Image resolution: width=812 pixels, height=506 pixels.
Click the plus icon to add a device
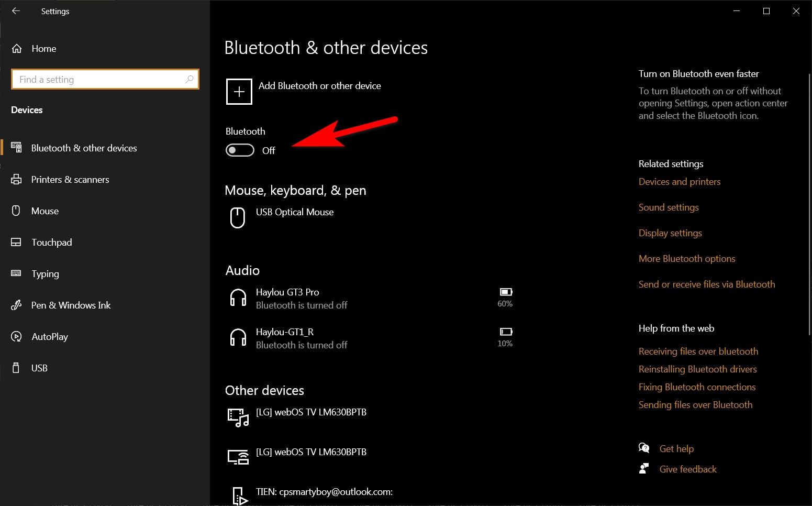tap(239, 92)
